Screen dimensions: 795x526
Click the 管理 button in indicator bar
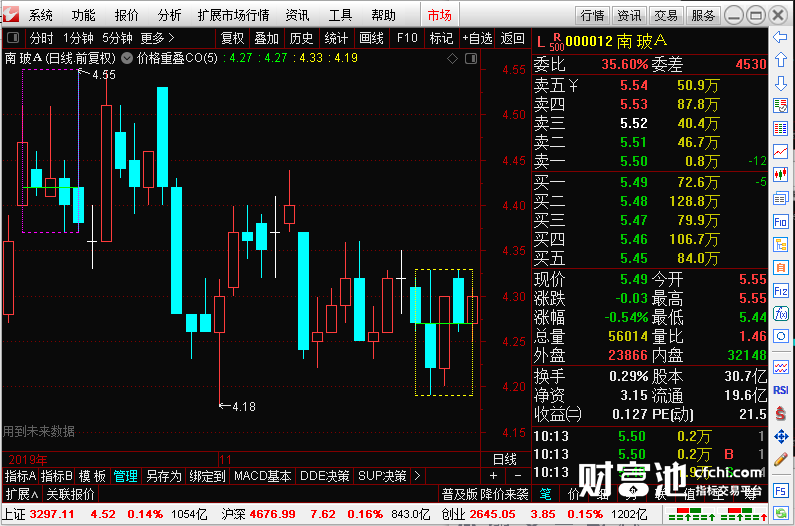pos(125,476)
